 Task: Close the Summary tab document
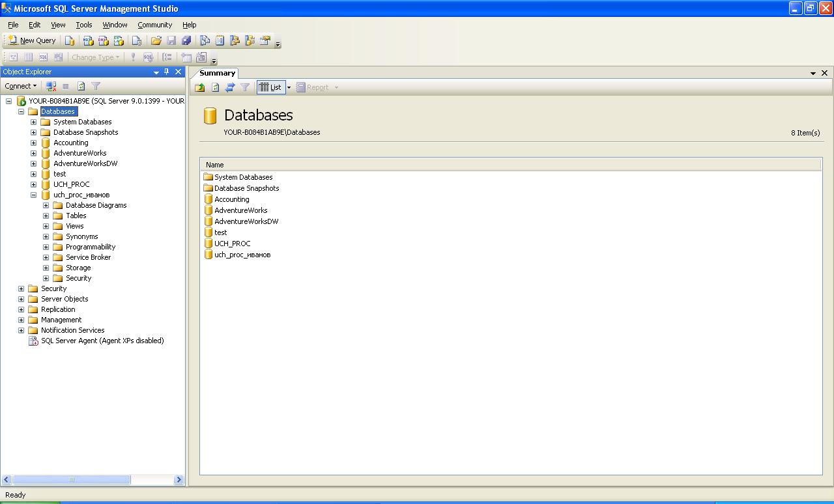824,74
